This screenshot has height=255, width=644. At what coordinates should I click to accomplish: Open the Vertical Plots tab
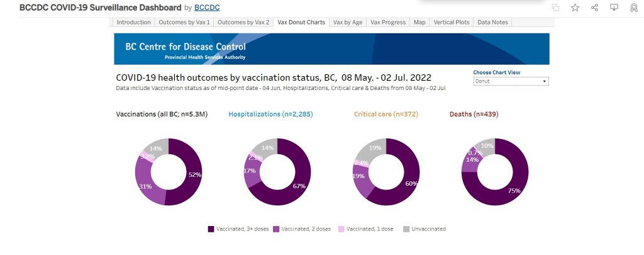[x=452, y=22]
